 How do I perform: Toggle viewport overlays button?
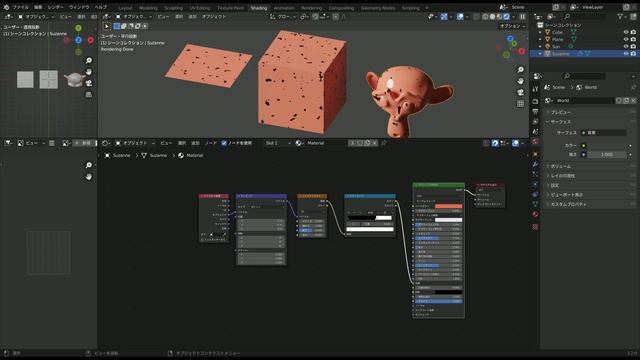(x=460, y=17)
